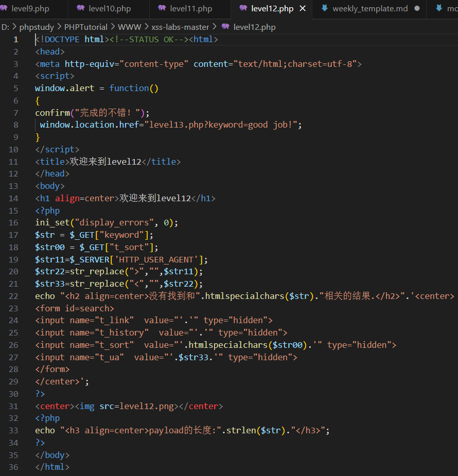The height and width of the screenshot is (476, 458).
Task: Click the unsaved dot on weekly_template.md tab
Action: 417,9
